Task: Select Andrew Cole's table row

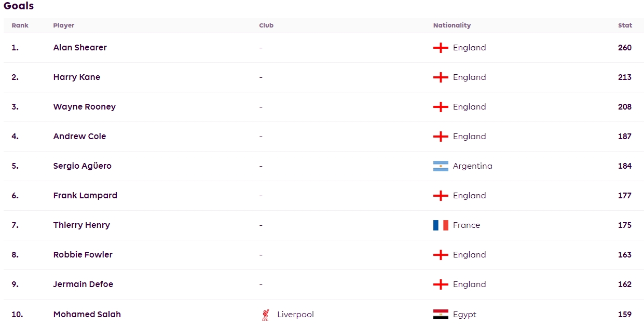Action: [x=323, y=137]
